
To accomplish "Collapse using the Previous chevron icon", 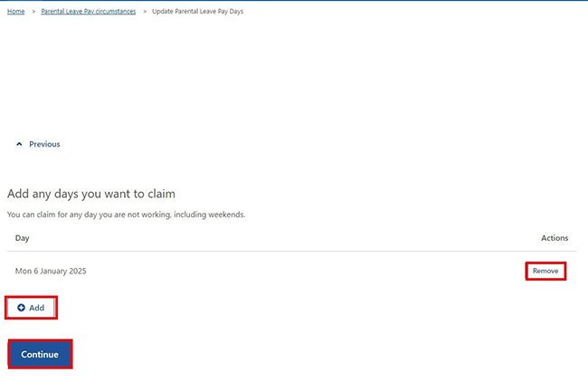I will pos(19,144).
